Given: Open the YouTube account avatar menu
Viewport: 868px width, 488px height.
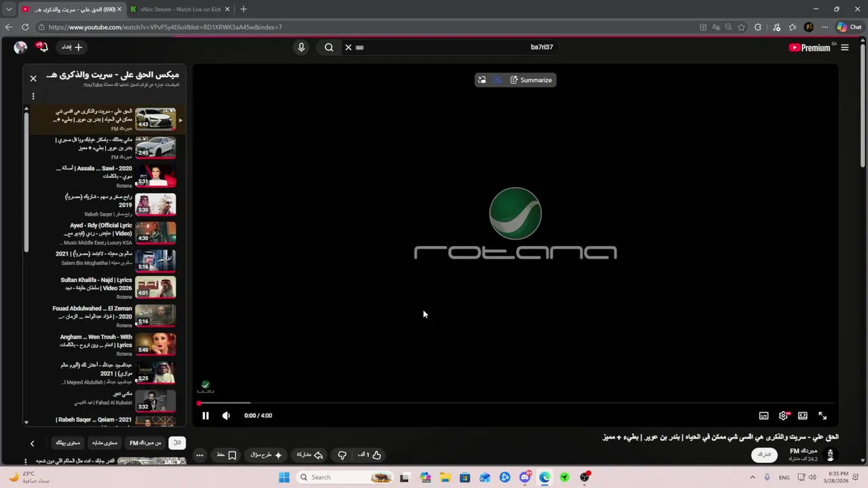Looking at the screenshot, I should [20, 47].
